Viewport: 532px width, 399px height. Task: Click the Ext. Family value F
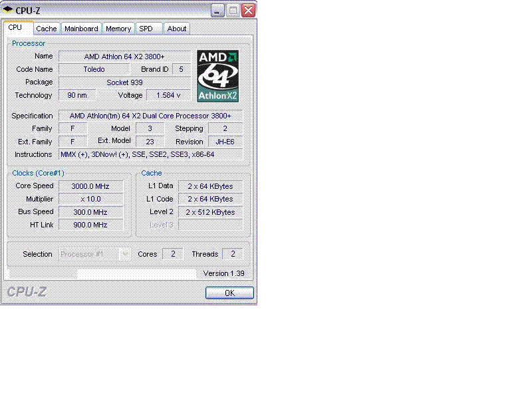pyautogui.click(x=72, y=142)
